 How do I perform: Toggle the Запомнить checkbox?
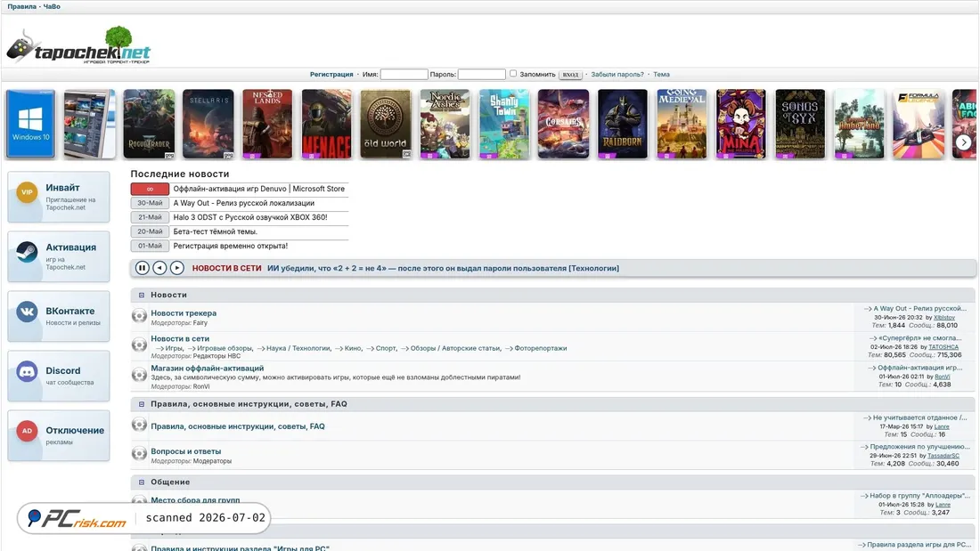pyautogui.click(x=513, y=74)
